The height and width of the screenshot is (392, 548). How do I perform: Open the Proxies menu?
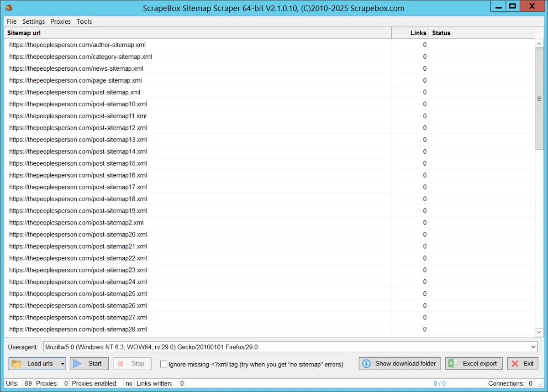click(x=61, y=21)
